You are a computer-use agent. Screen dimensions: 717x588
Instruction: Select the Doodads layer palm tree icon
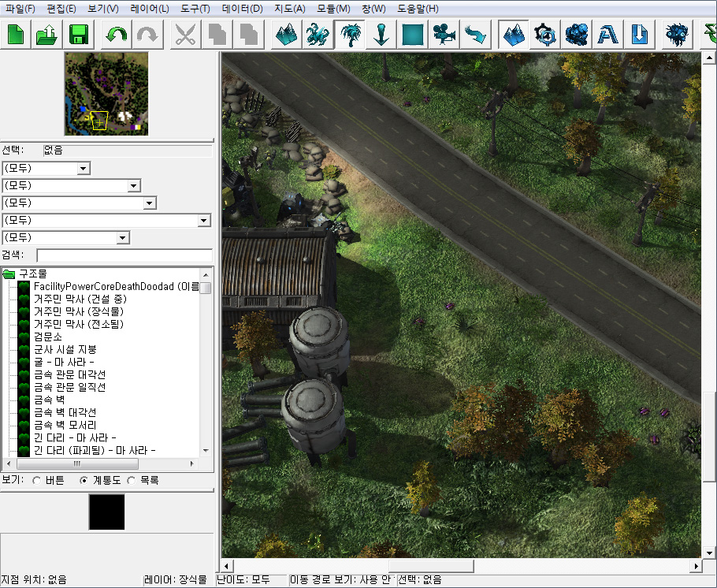(x=350, y=35)
